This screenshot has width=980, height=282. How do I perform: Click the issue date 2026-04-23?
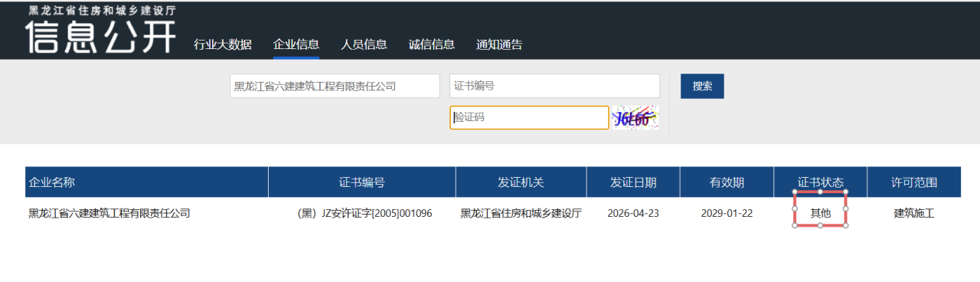(633, 213)
